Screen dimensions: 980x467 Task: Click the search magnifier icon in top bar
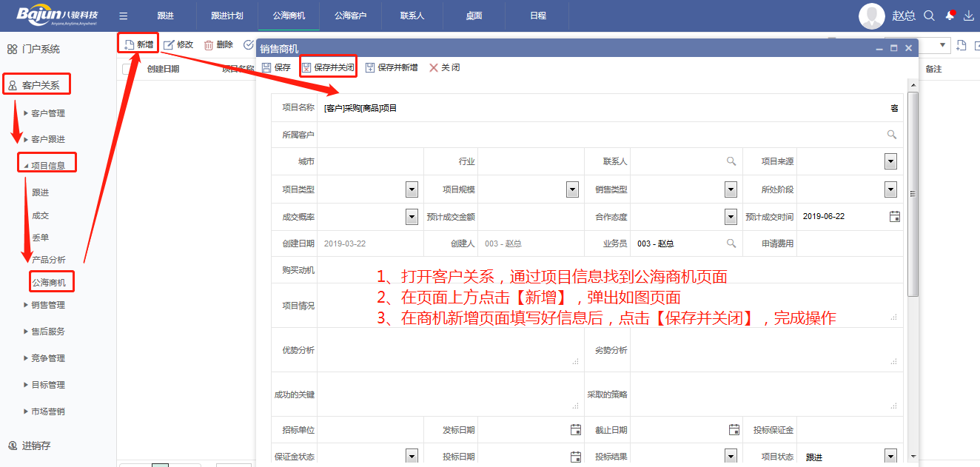930,16
